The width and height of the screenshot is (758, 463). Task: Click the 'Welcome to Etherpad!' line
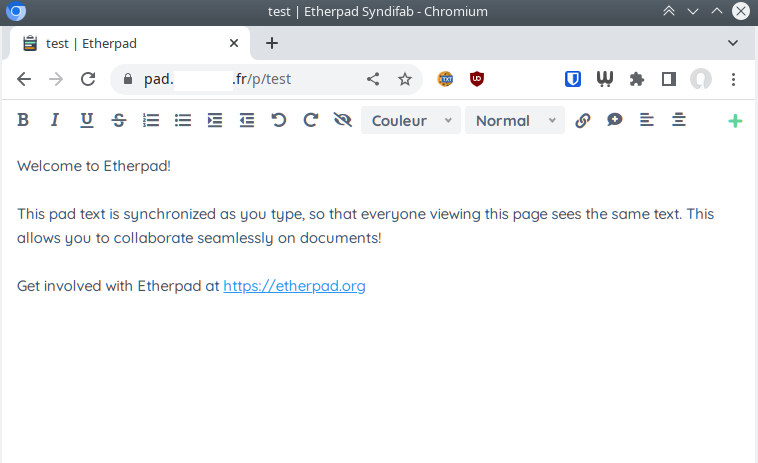tap(94, 166)
